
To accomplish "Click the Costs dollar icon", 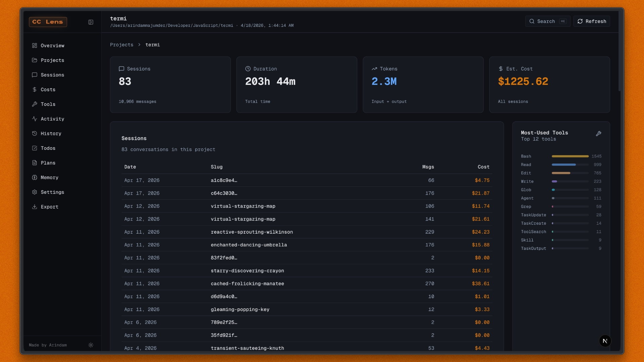I will (x=35, y=89).
